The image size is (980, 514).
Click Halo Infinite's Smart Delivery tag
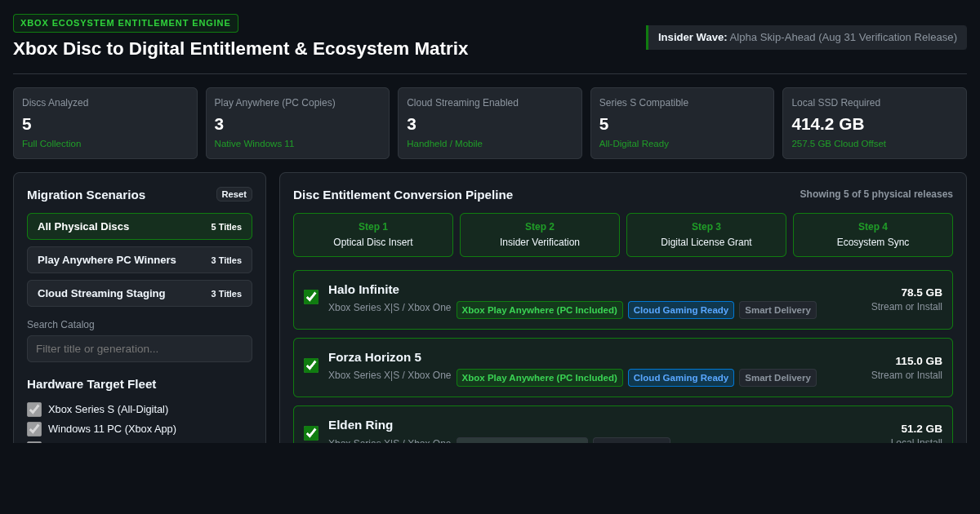pyautogui.click(x=777, y=310)
